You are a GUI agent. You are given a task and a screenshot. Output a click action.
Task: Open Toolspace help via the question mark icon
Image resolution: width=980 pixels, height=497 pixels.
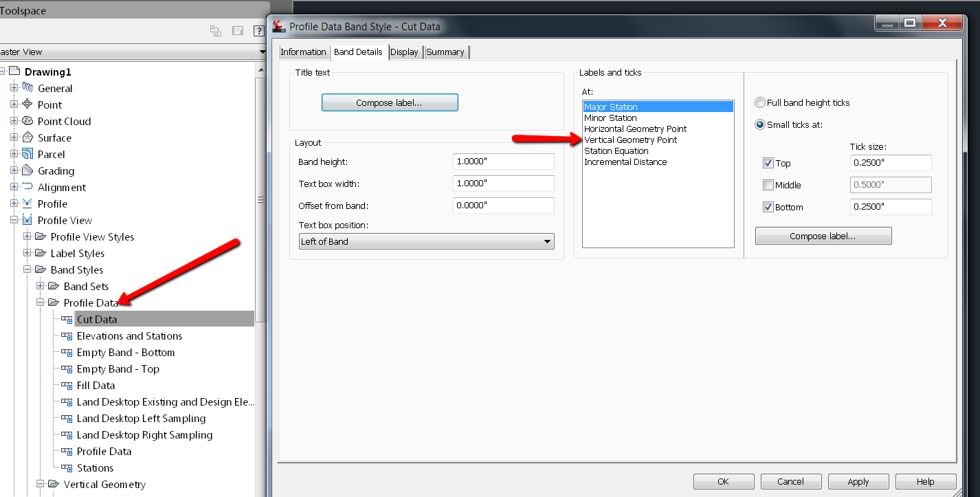point(259,30)
